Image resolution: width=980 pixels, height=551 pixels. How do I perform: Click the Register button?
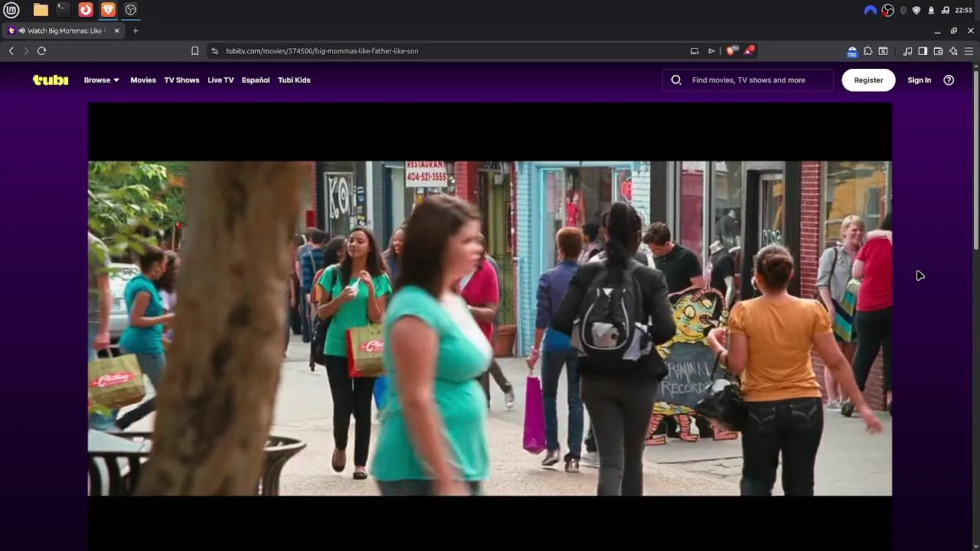pos(868,80)
